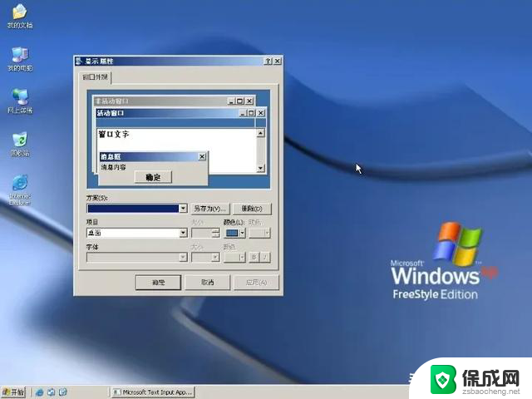Click the arrow beside the item Color swatch
Screen dimensions: 532x399
point(242,233)
